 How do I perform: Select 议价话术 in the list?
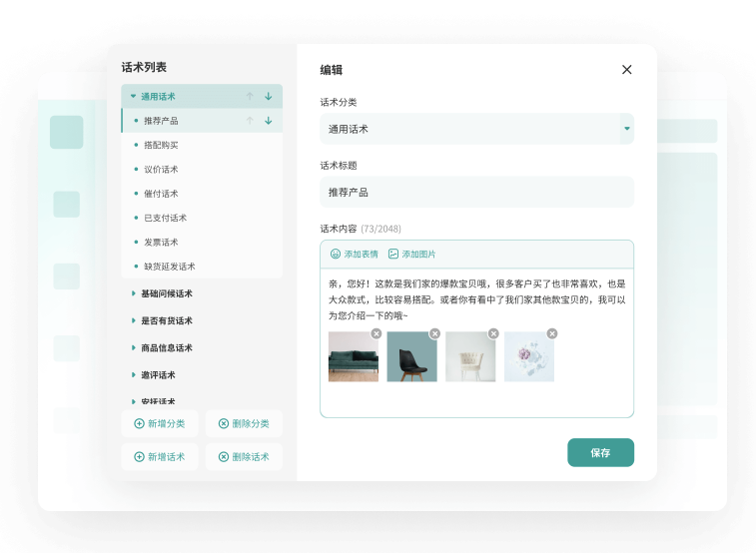point(202,169)
